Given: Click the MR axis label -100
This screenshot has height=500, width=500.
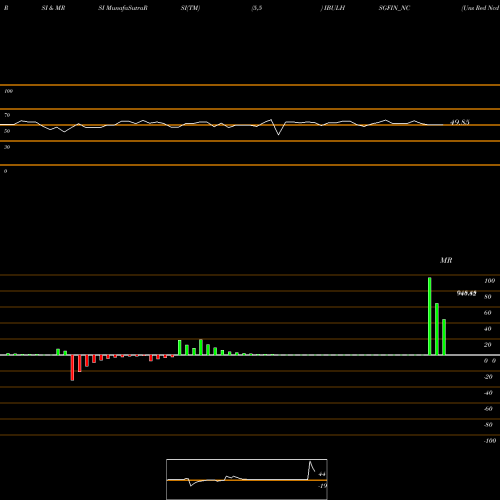Looking at the screenshot, I should click(490, 441).
